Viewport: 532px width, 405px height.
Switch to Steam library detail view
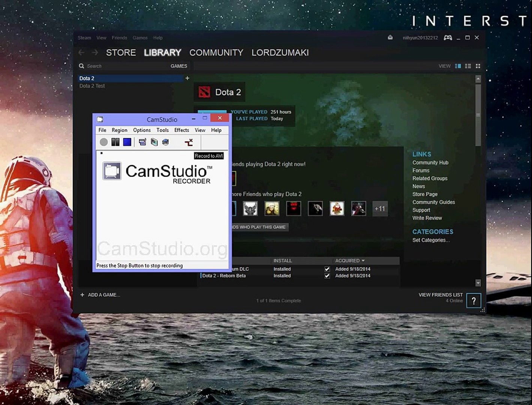(x=458, y=66)
